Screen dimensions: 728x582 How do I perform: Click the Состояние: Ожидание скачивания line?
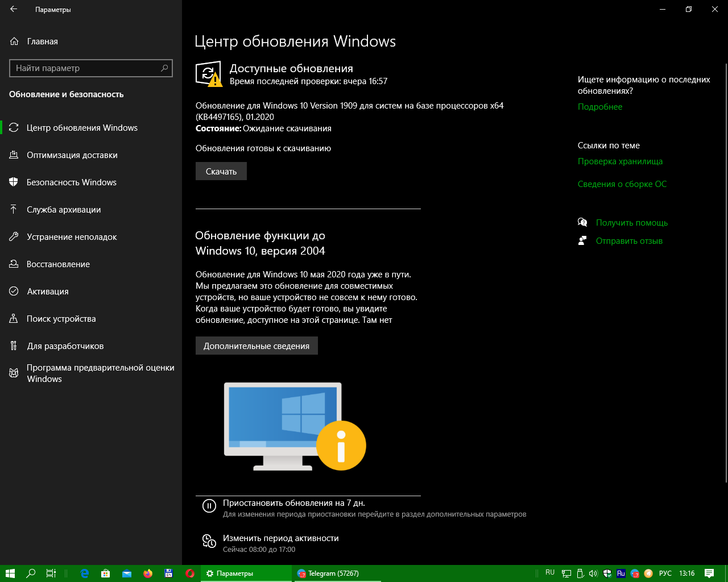click(x=263, y=128)
